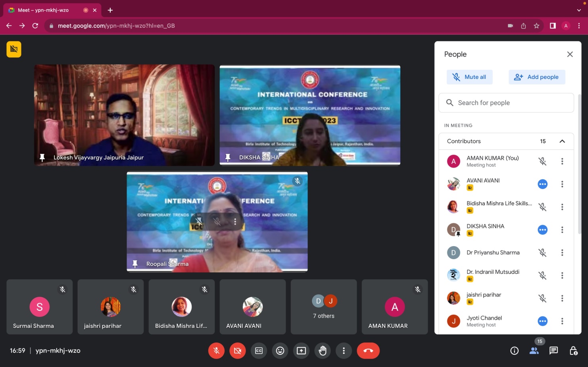Click the Mute all button

click(470, 77)
